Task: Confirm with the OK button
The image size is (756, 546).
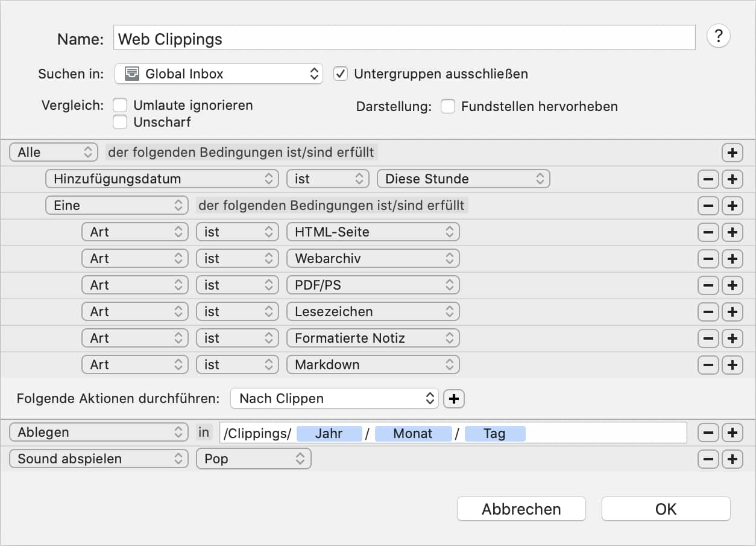Action: coord(666,509)
